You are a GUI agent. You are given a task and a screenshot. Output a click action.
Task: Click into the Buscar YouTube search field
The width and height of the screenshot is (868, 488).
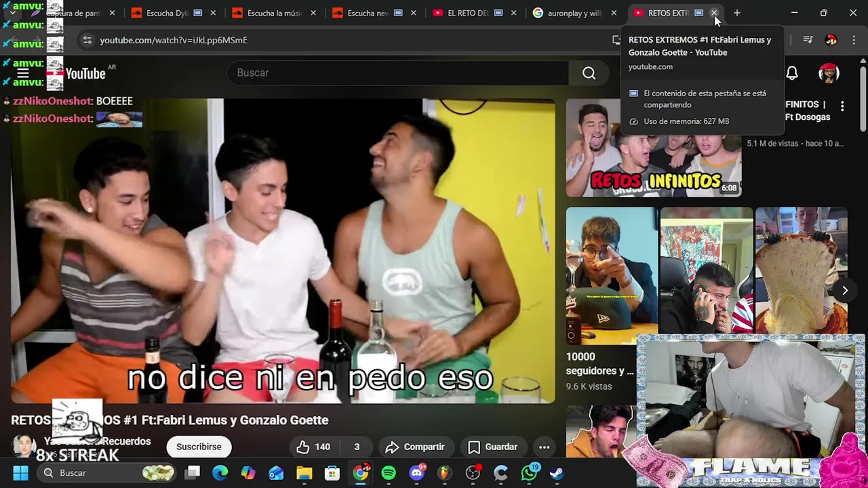[398, 73]
